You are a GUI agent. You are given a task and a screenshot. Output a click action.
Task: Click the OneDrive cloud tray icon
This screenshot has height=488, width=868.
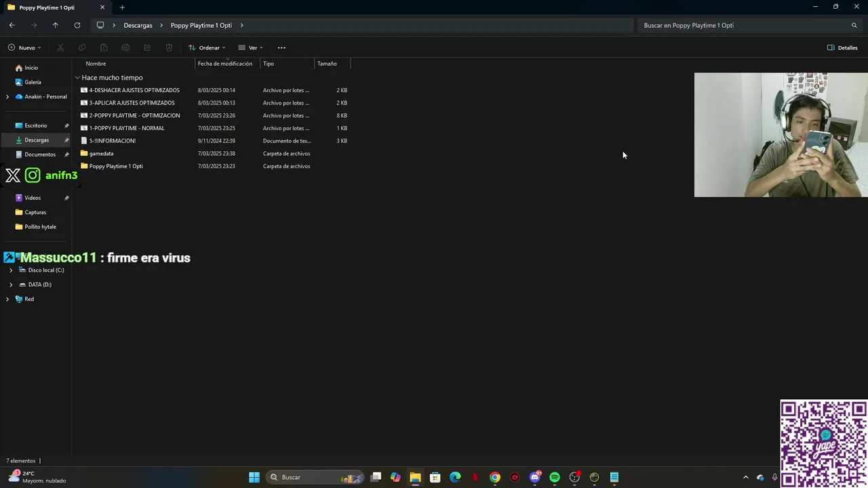point(760,477)
